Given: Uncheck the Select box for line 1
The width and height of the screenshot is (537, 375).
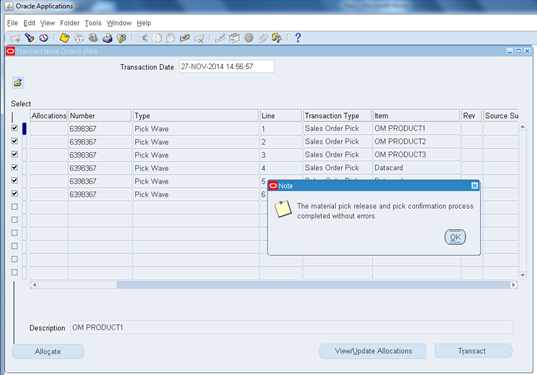Looking at the screenshot, I should pos(14,128).
